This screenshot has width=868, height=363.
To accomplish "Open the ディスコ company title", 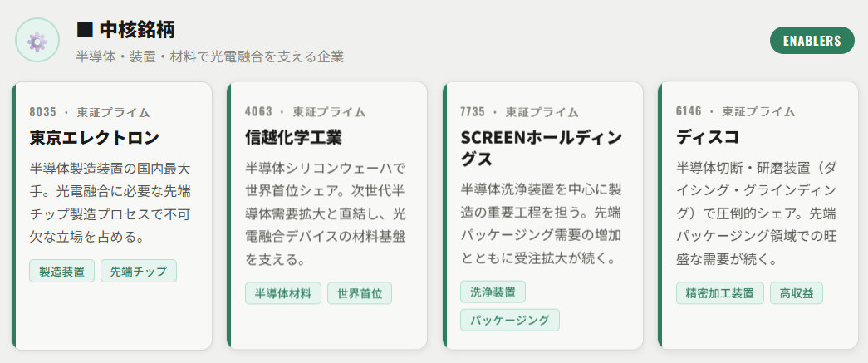I will (x=708, y=136).
